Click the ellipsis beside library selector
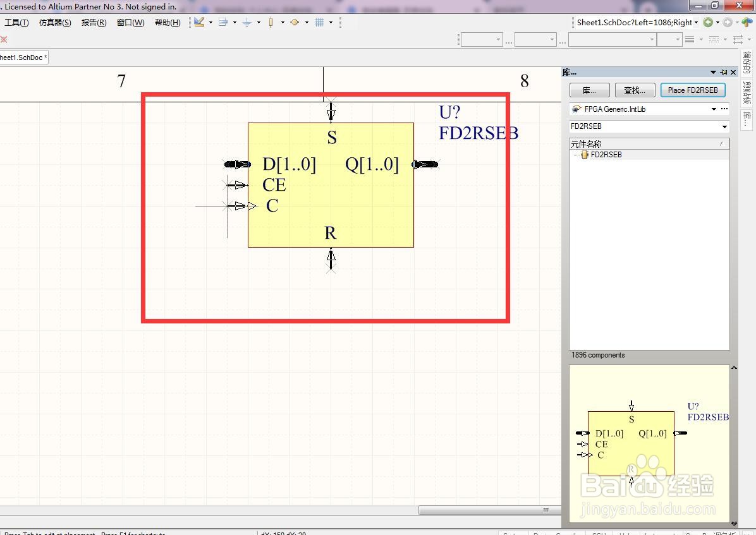The image size is (756, 535). (x=724, y=109)
